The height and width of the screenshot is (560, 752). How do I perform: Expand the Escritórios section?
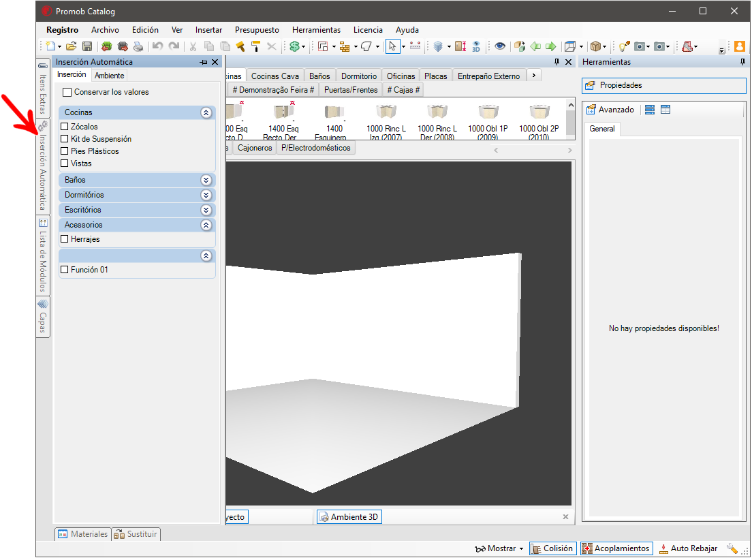(206, 211)
